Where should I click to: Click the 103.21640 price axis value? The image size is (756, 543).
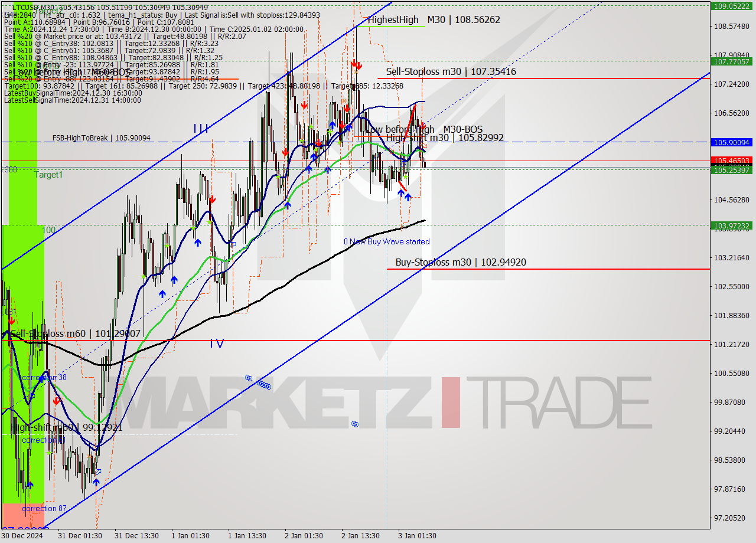tap(732, 258)
